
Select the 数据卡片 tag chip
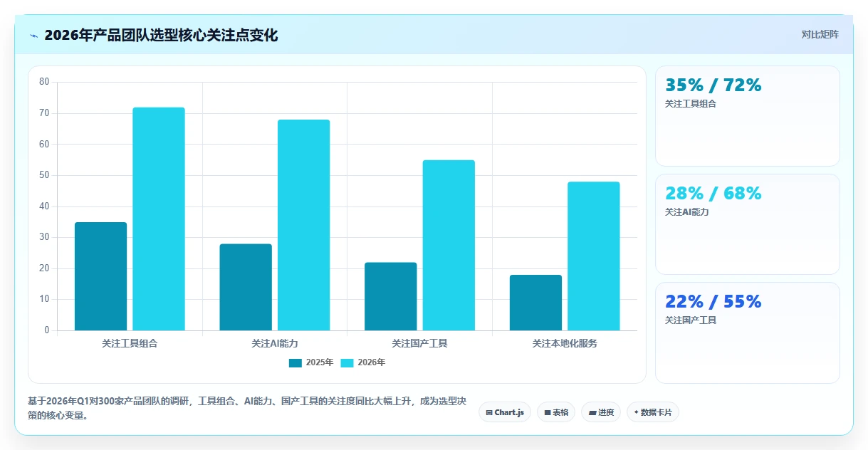click(653, 412)
